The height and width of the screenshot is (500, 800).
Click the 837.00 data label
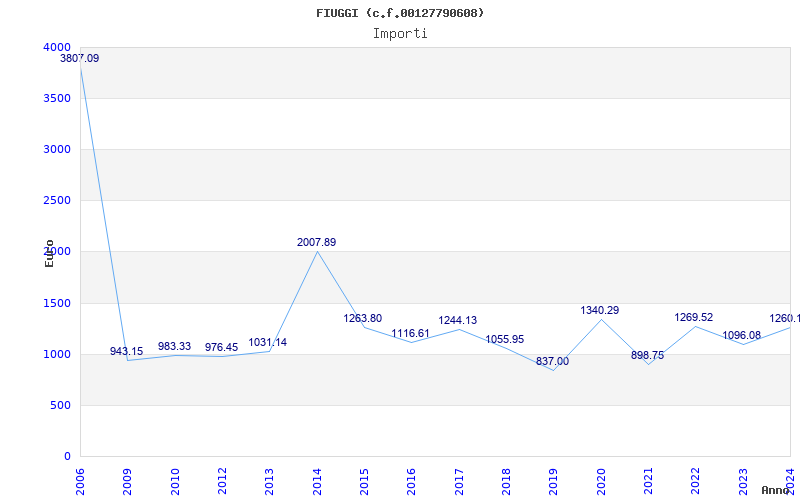[x=552, y=361]
